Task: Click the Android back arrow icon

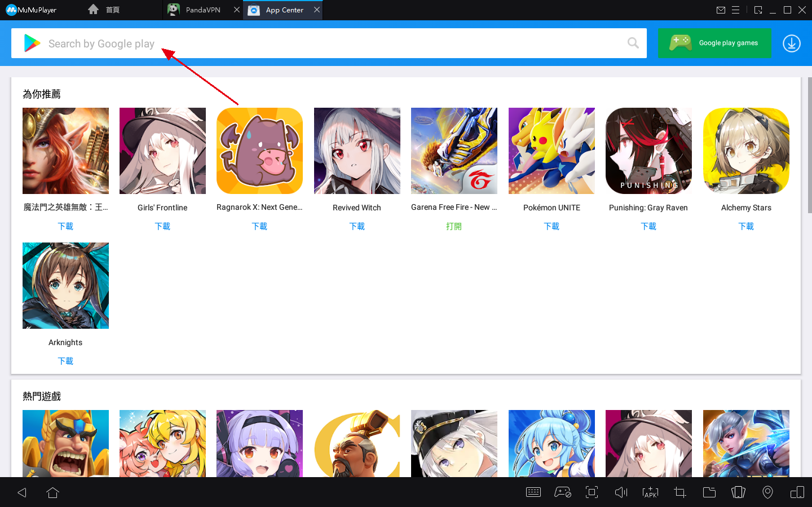Action: [x=22, y=492]
